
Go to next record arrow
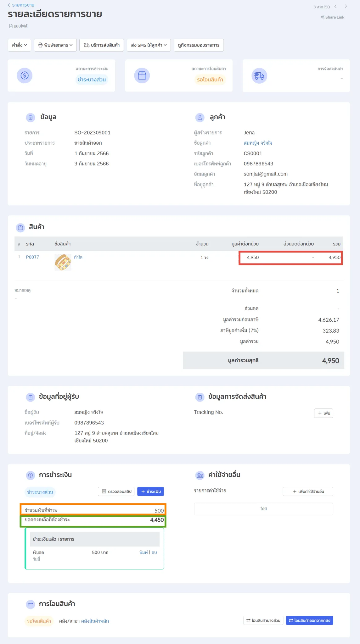click(346, 7)
